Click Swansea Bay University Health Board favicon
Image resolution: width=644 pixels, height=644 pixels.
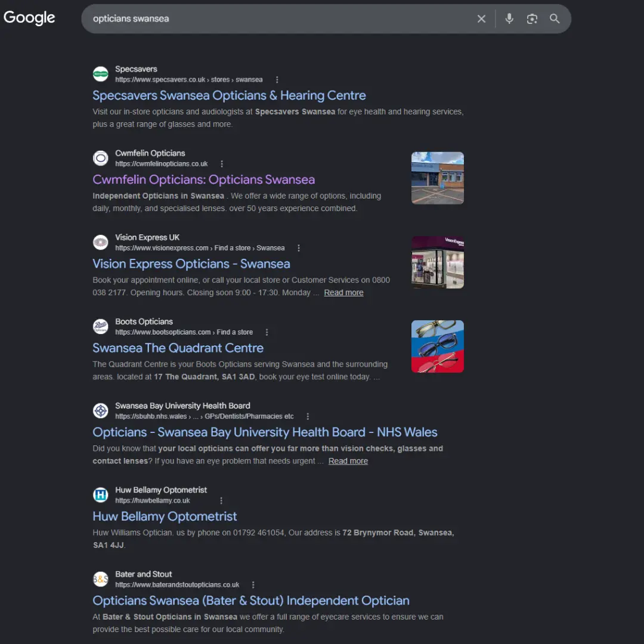(x=101, y=411)
